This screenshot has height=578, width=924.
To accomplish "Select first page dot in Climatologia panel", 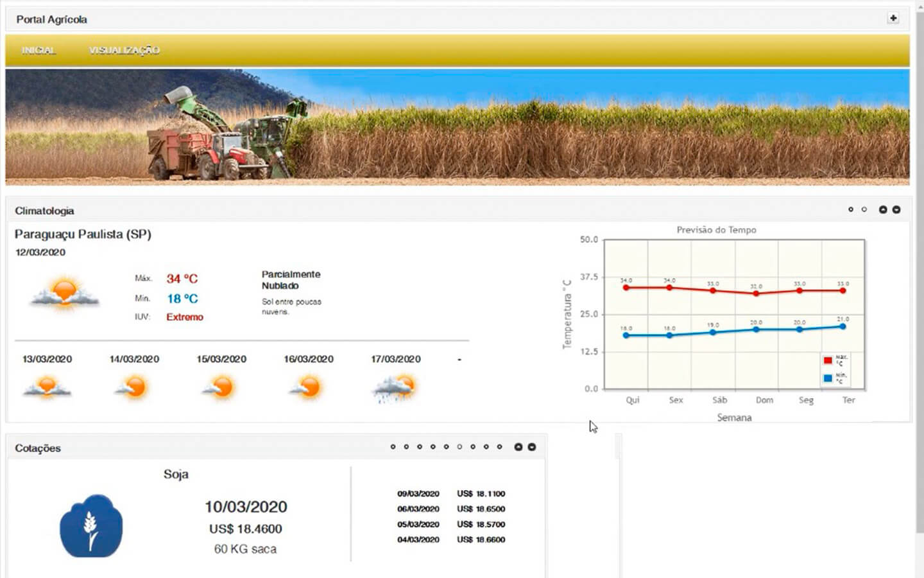I will 851,210.
